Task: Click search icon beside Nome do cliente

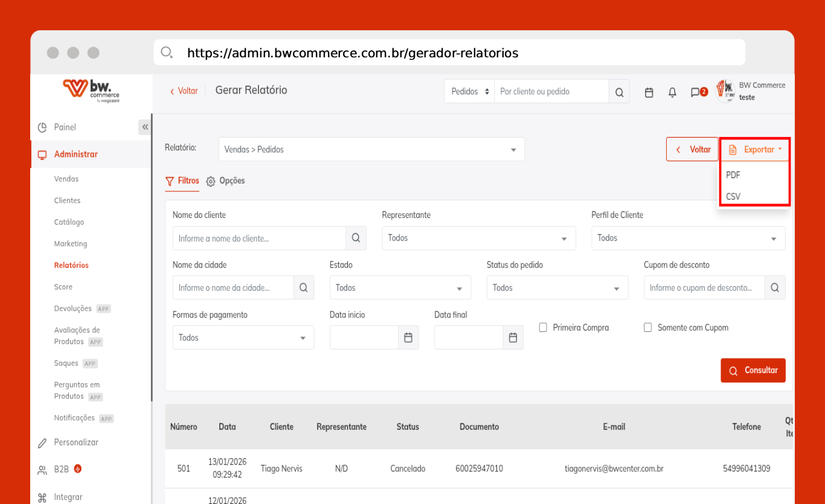Action: click(356, 238)
